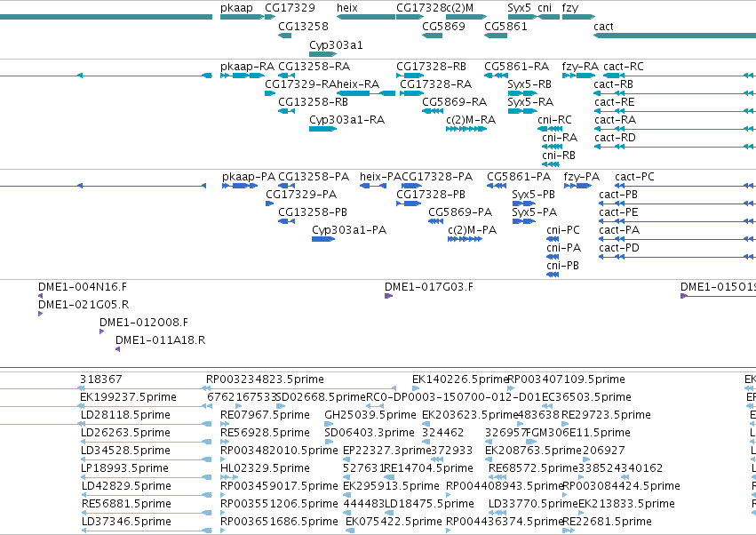The width and height of the screenshot is (756, 535).
Task: Select the cact-RC transcript label
Action: [624, 66]
